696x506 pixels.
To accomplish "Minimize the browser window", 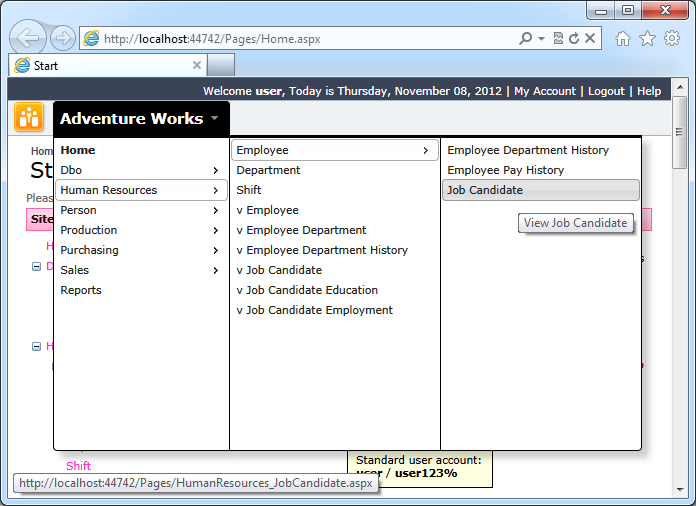I will (x=601, y=11).
